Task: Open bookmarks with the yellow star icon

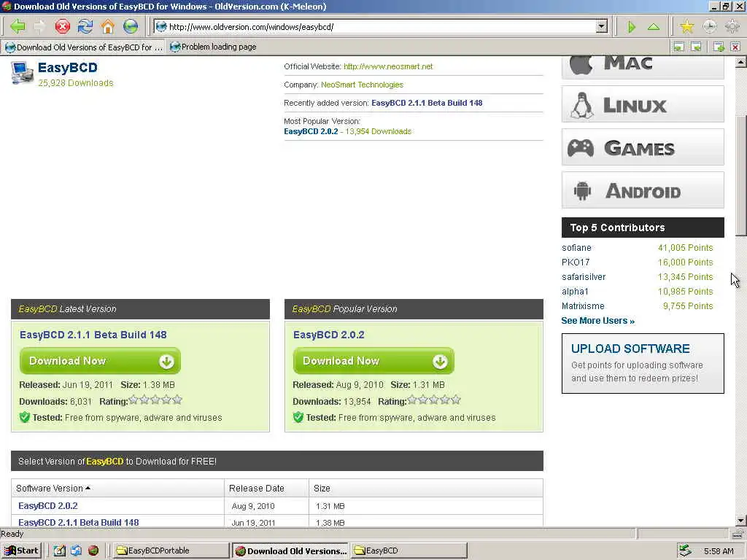Action: point(686,26)
